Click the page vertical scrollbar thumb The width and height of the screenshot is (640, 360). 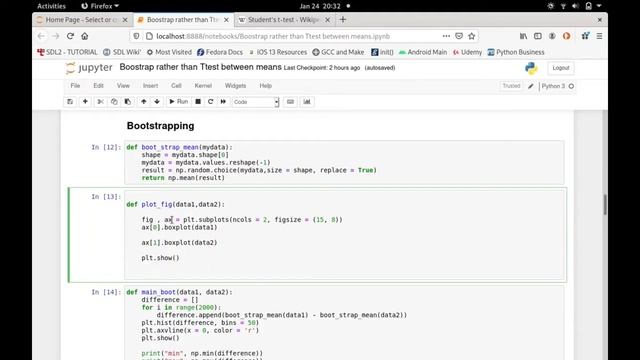[x=604, y=204]
